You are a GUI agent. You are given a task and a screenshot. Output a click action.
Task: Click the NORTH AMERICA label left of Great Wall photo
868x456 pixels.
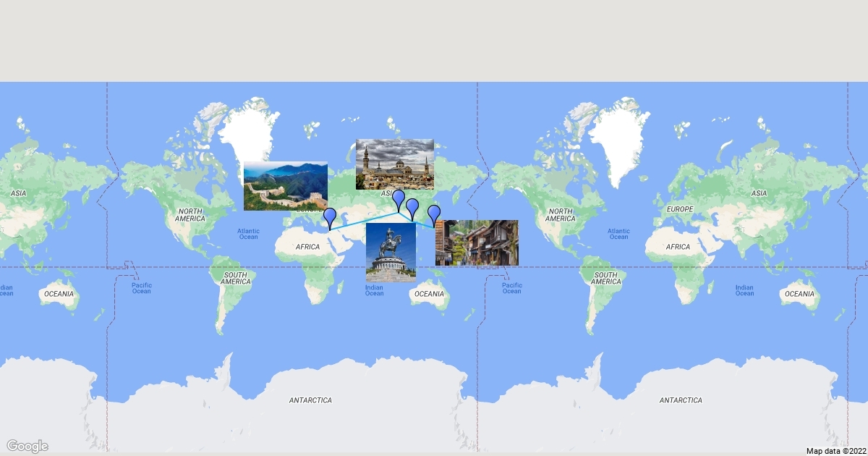pyautogui.click(x=190, y=214)
